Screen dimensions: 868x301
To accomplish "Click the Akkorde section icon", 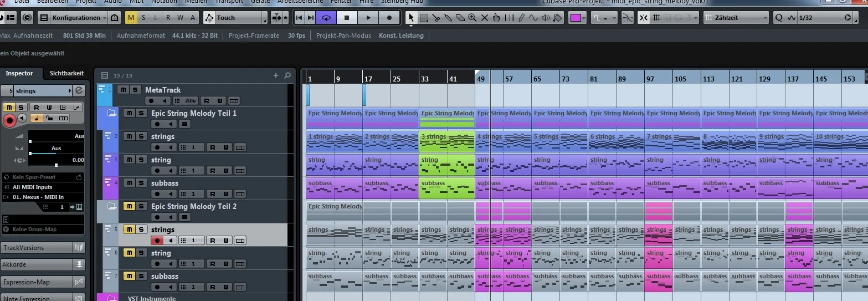I will pos(80,264).
